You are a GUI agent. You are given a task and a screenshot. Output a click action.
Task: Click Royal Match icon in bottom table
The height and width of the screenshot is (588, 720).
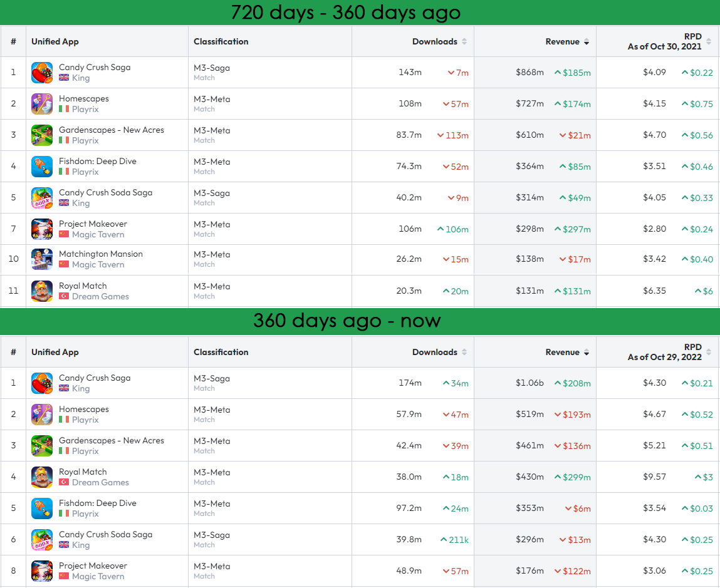[42, 477]
